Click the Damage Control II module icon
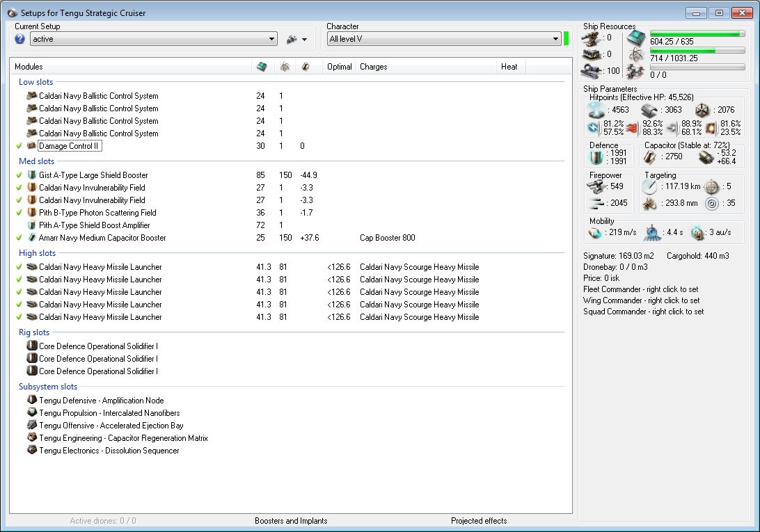 pyautogui.click(x=32, y=146)
